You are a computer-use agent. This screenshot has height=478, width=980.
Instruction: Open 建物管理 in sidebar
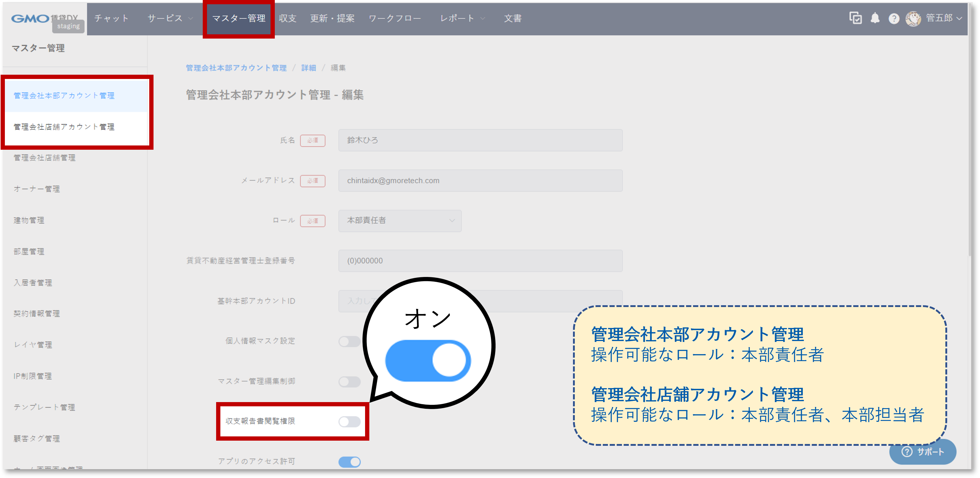[x=29, y=220]
